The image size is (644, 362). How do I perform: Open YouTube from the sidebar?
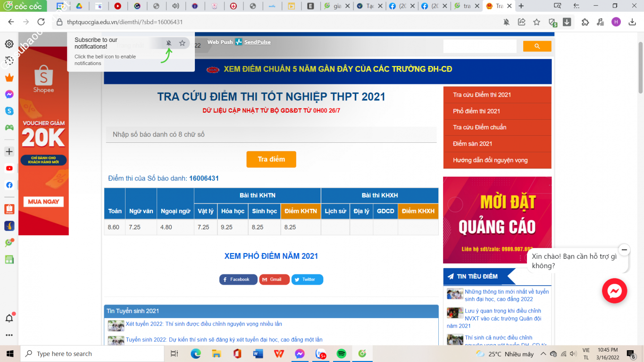(9, 168)
